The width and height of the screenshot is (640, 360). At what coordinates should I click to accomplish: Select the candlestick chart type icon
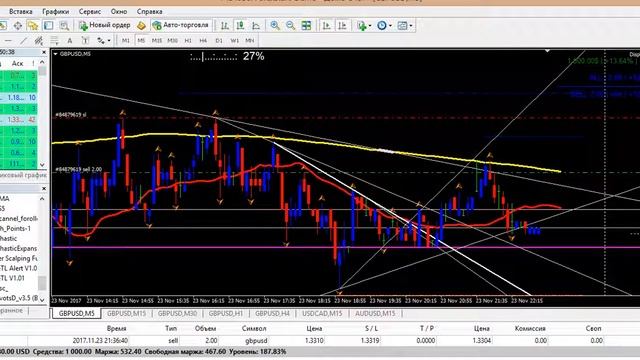(240, 25)
